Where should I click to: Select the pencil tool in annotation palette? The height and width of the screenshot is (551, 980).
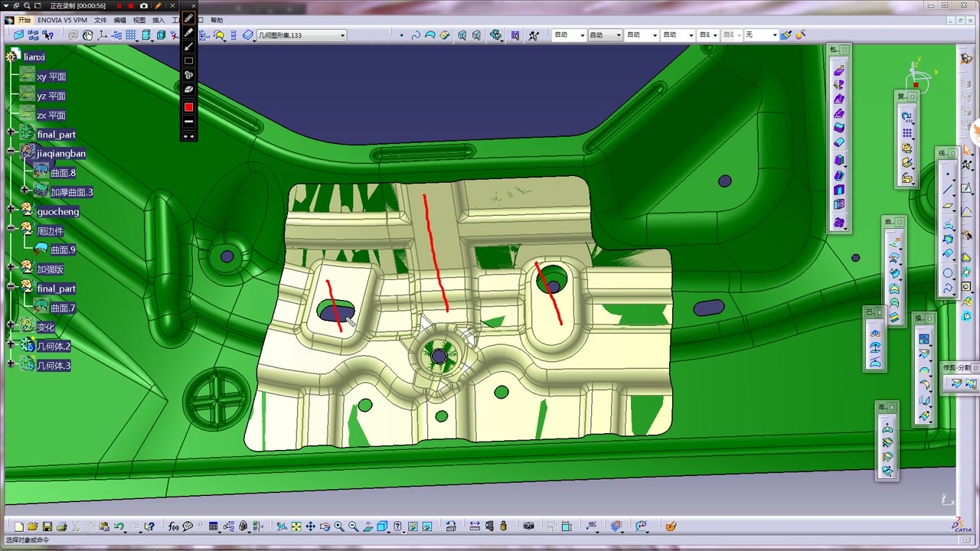tap(188, 18)
